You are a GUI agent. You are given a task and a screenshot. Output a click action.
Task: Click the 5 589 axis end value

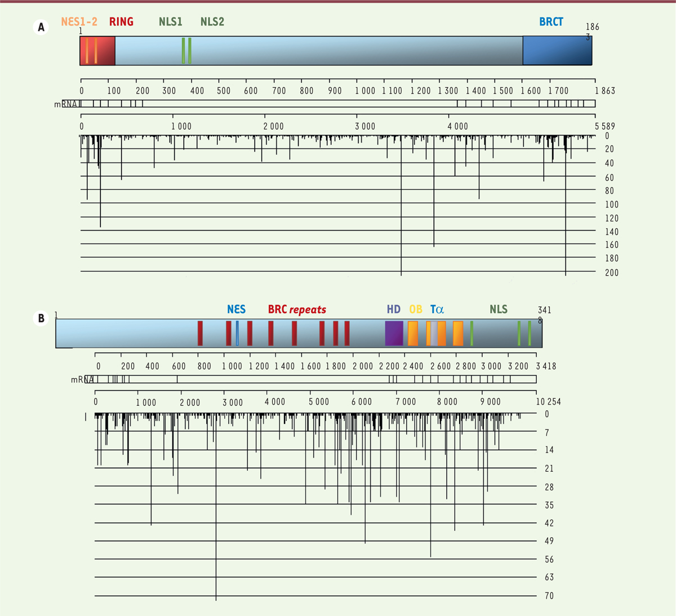click(x=603, y=126)
